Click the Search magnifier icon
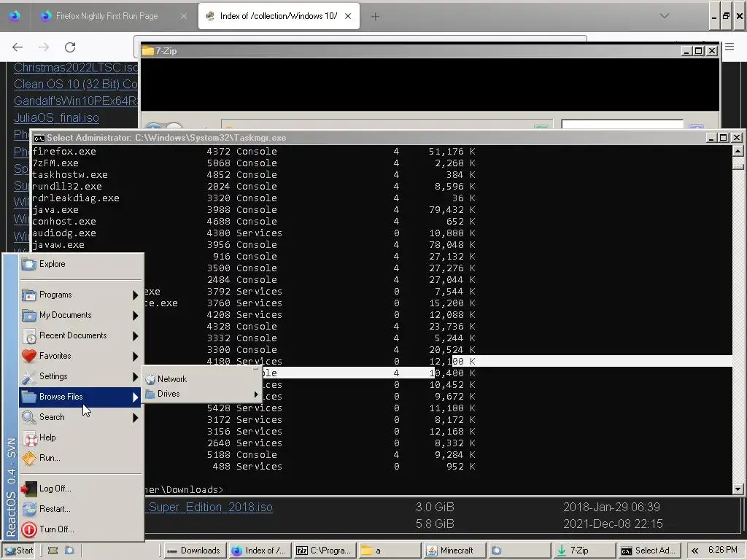 click(29, 418)
